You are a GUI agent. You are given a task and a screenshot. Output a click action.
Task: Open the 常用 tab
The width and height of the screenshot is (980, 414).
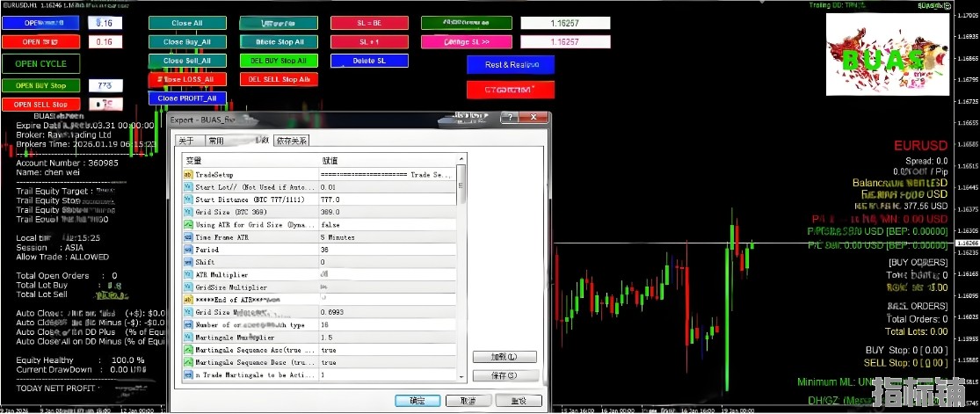click(x=216, y=141)
